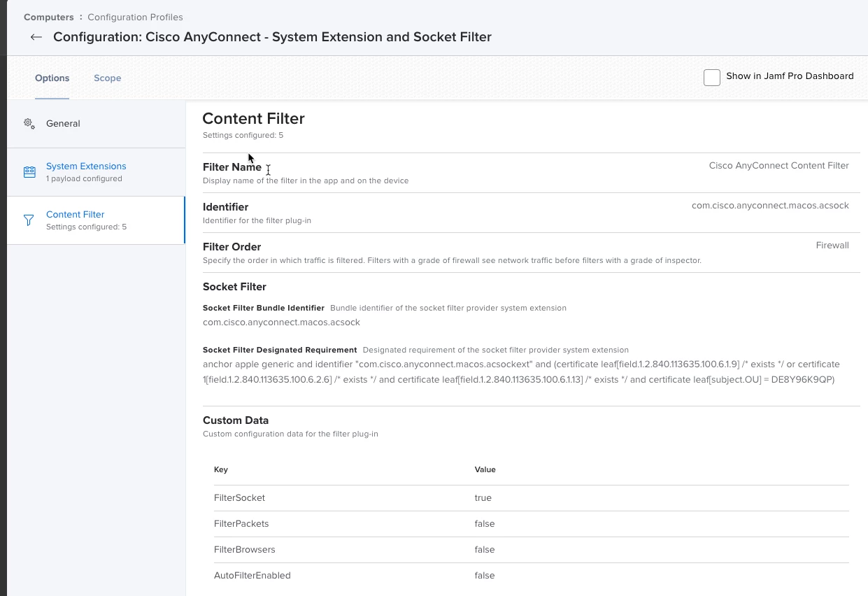This screenshot has height=596, width=868.
Task: Click the AutoFilterEnabled key cell
Action: (x=252, y=576)
